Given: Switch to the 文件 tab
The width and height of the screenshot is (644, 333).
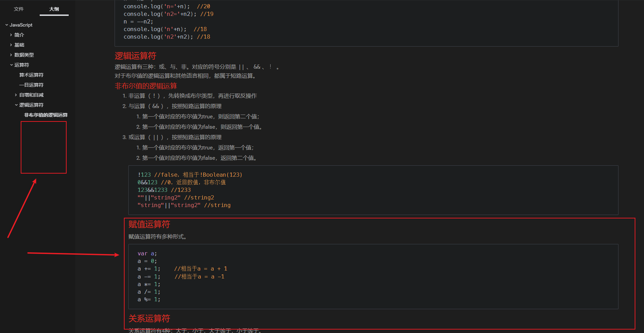Looking at the screenshot, I should 19,9.
